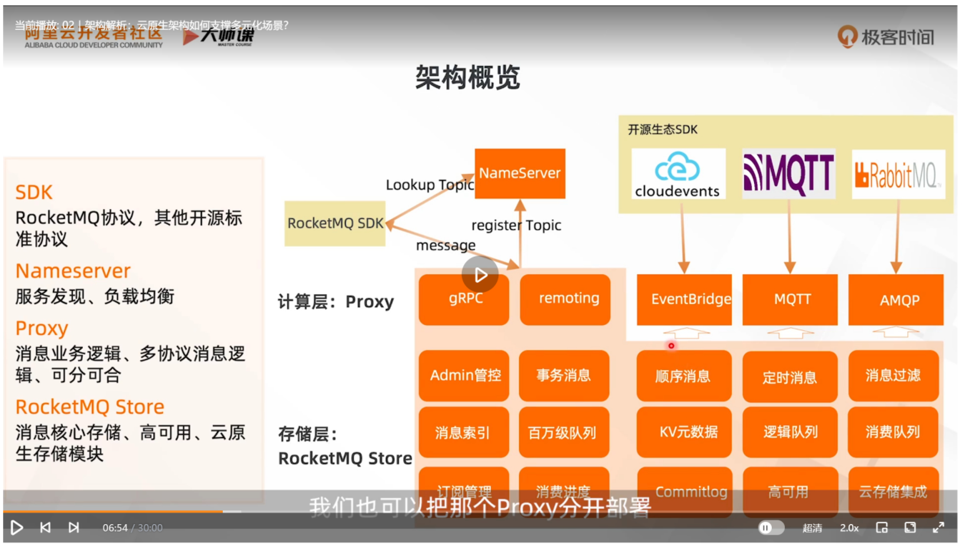Image resolution: width=980 pixels, height=544 pixels.
Task: Click the RocketMQ SDK box
Action: click(x=335, y=223)
